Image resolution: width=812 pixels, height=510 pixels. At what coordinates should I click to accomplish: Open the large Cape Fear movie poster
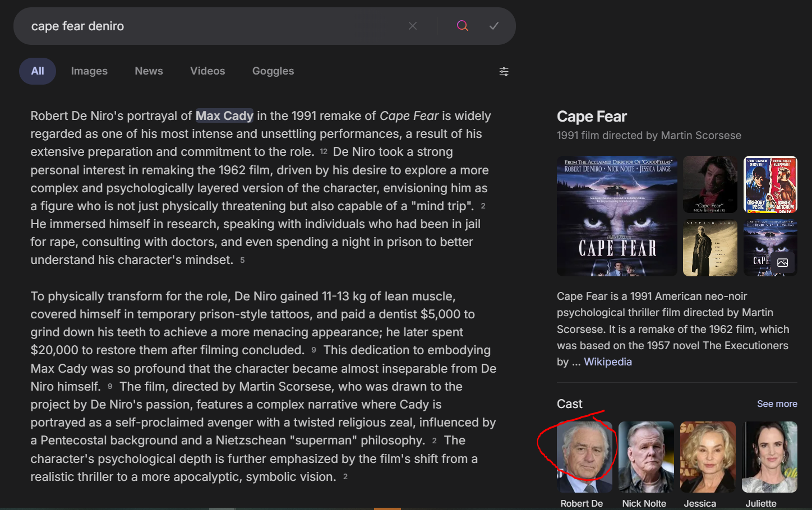click(617, 216)
